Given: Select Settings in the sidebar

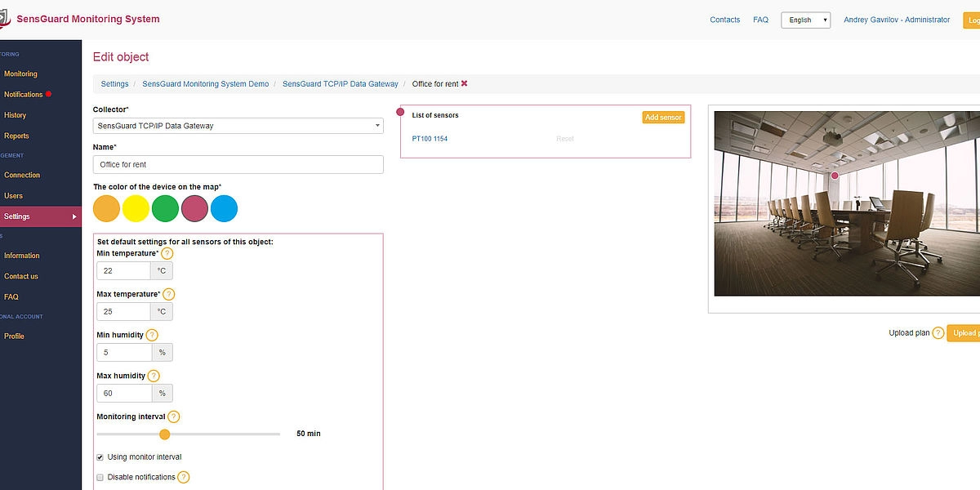Looking at the screenshot, I should [41, 216].
